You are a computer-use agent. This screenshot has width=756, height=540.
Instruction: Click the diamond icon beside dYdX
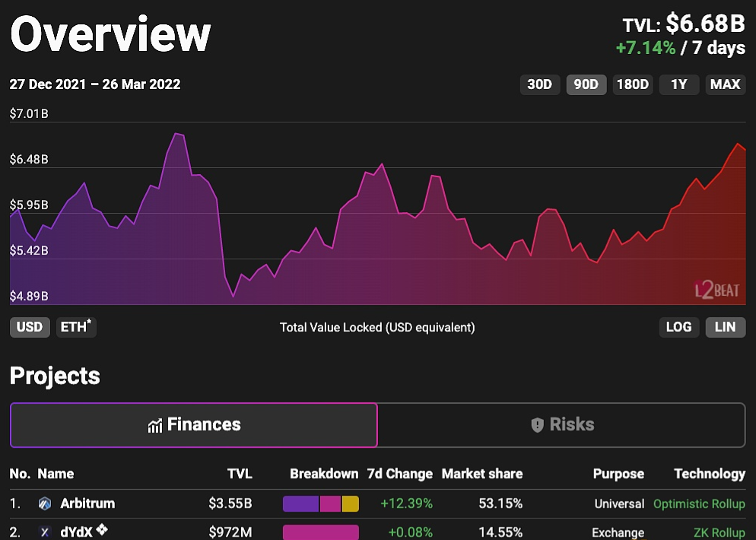[x=102, y=530]
